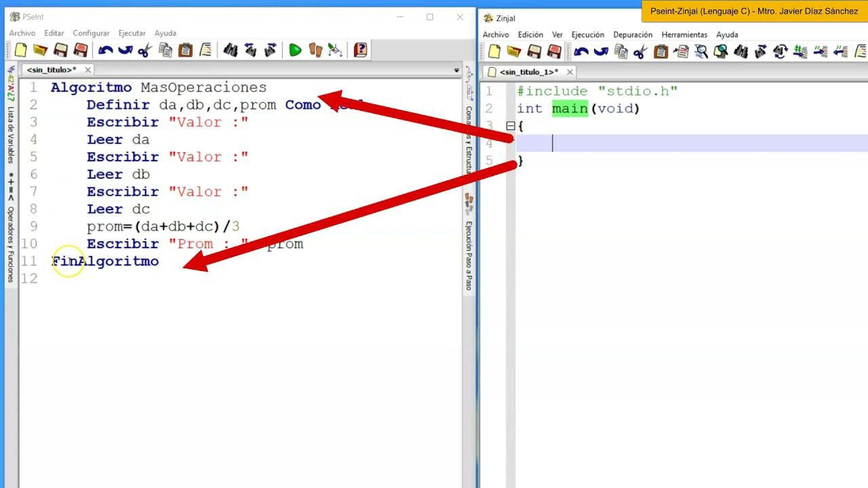The width and height of the screenshot is (868, 488).
Task: Run the algorithm with PSeInt's green play button
Action: (295, 50)
